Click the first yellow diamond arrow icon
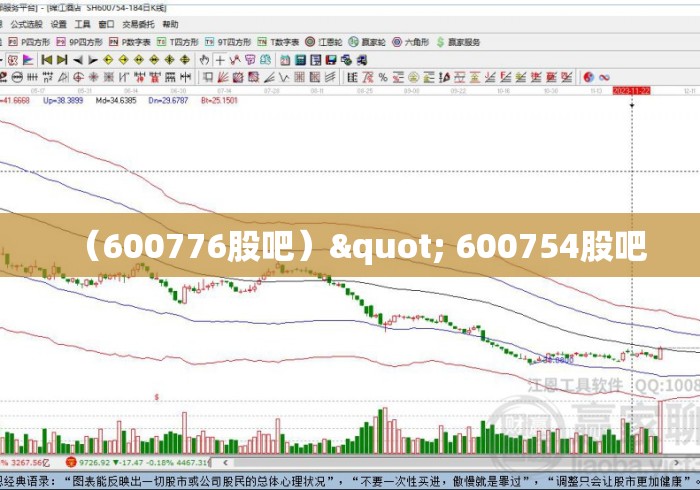Image resolution: width=700 pixels, height=490 pixels. point(108,59)
